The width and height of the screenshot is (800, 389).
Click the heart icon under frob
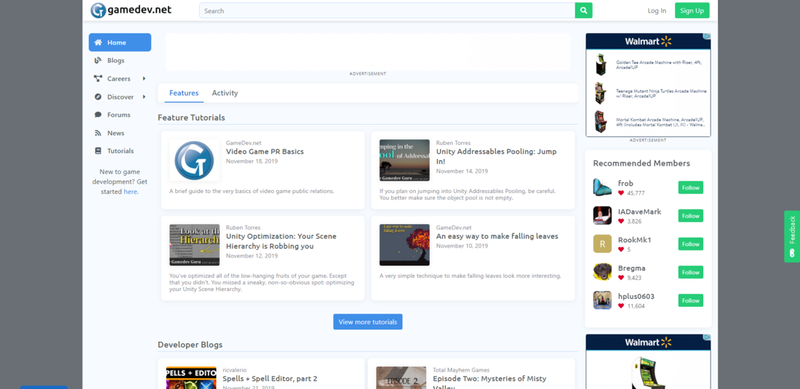pos(621,193)
